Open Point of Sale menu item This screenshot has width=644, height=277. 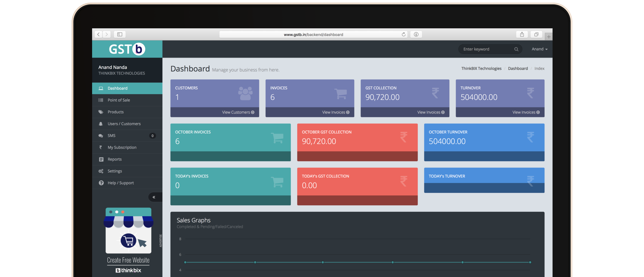(x=118, y=100)
